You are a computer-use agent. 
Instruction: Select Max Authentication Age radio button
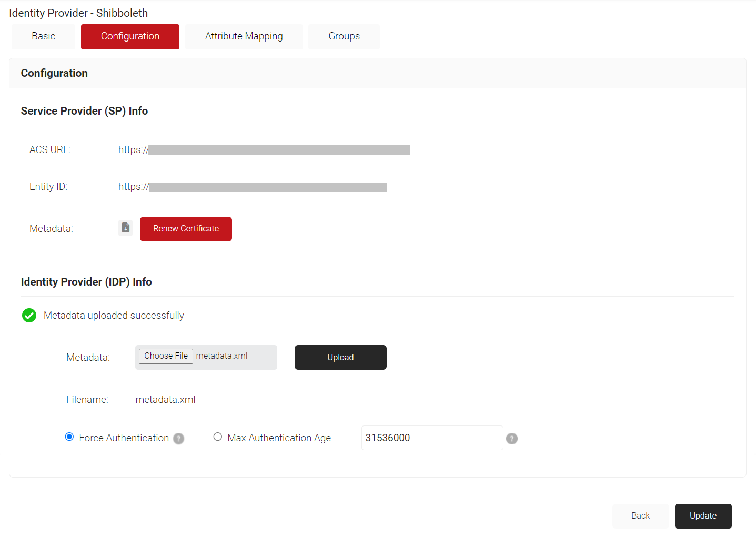point(218,437)
